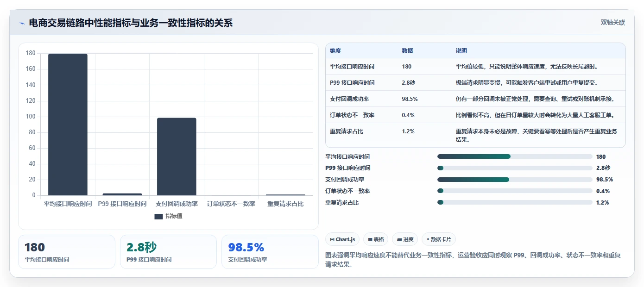Open the 98.5% 支付回调成功率 stat card
The height and width of the screenshot is (287, 644).
(x=270, y=252)
